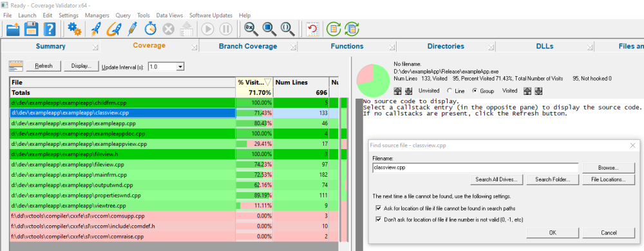Close the Directories tab corner icon
Image resolution: width=644 pixels, height=251 pixels.
(x=491, y=47)
